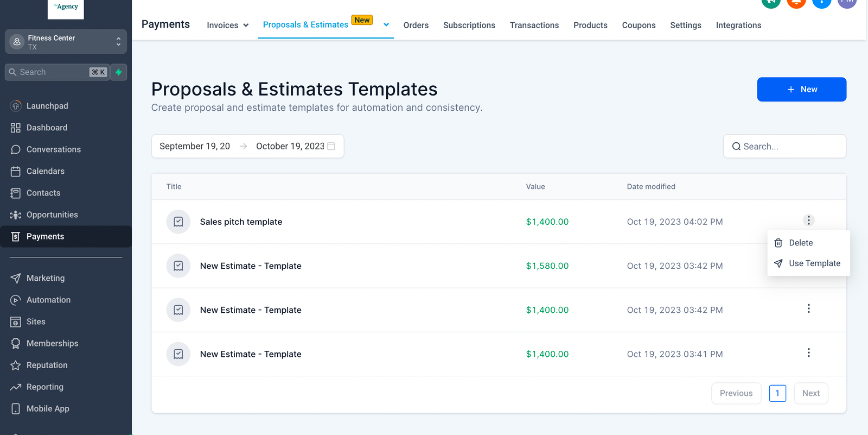The height and width of the screenshot is (435, 868).
Task: Go to Conversations in the sidebar
Action: [53, 149]
